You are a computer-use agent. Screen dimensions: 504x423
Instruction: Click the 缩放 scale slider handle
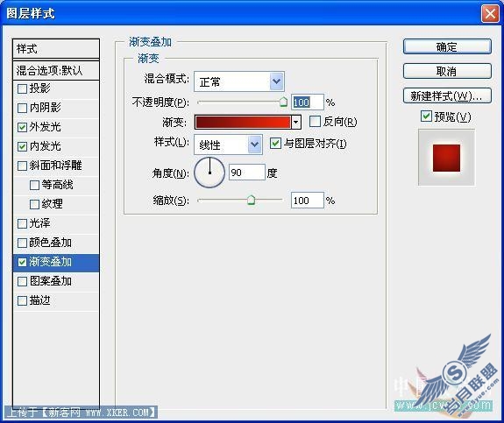point(251,200)
